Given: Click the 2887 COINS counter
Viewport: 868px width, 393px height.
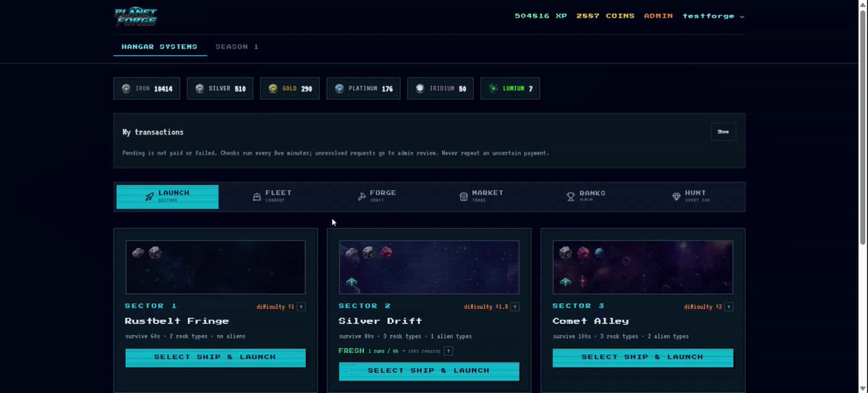Looking at the screenshot, I should [605, 16].
